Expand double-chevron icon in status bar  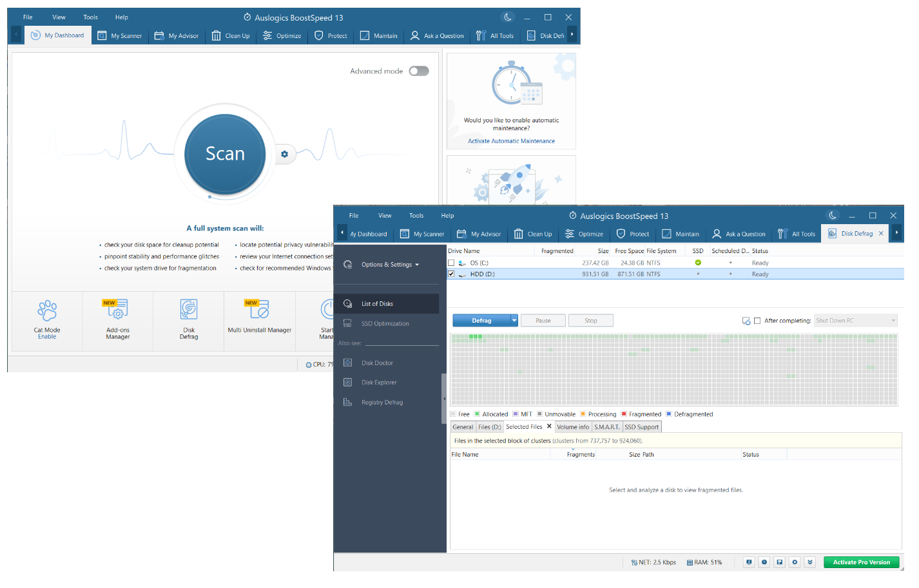pyautogui.click(x=810, y=562)
